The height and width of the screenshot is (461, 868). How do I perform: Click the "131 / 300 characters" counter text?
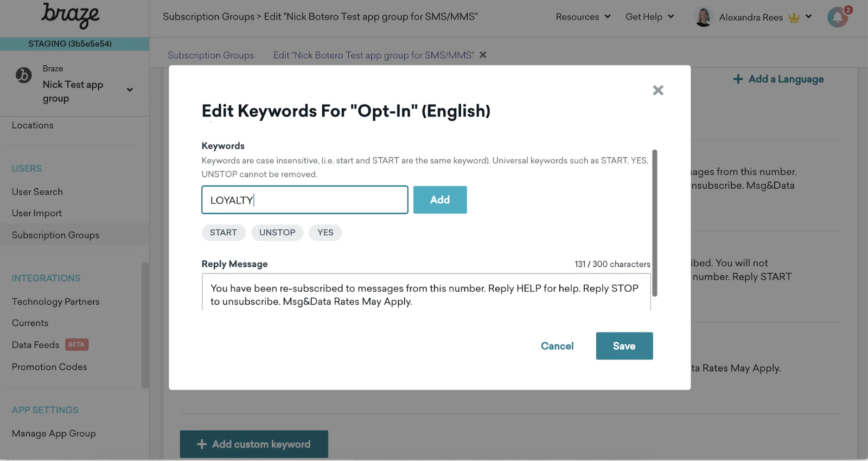point(612,264)
